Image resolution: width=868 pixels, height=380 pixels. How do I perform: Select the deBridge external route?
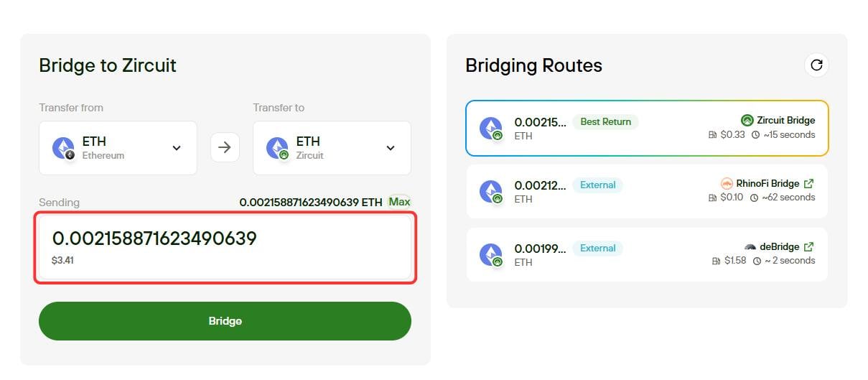point(647,254)
